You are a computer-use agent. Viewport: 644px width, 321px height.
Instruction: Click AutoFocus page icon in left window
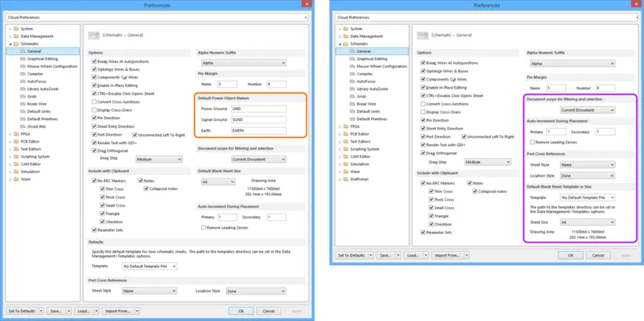(x=23, y=81)
